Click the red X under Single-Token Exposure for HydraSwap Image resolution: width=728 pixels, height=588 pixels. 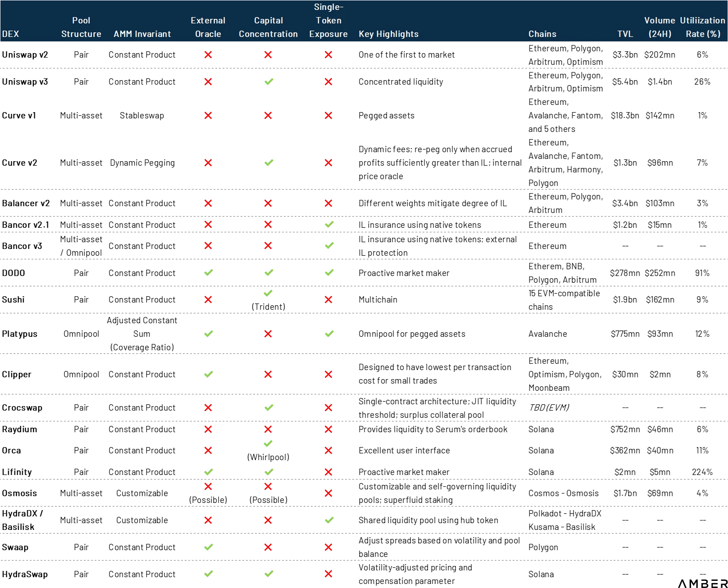[x=328, y=574]
